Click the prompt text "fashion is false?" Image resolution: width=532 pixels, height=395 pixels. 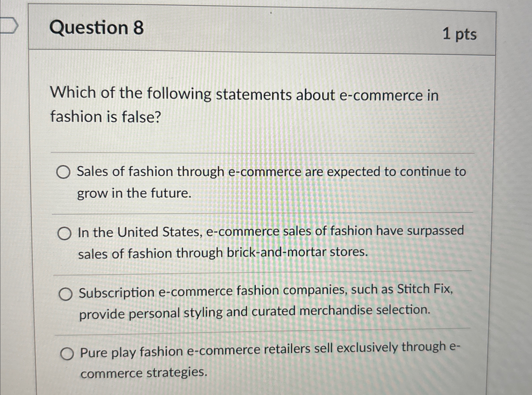pos(105,117)
